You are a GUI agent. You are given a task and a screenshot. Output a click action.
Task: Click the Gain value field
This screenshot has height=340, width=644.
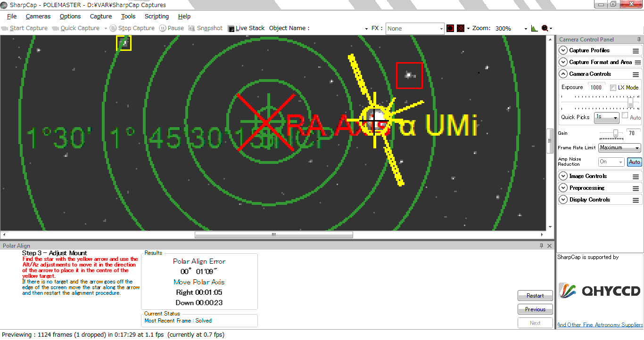click(633, 133)
